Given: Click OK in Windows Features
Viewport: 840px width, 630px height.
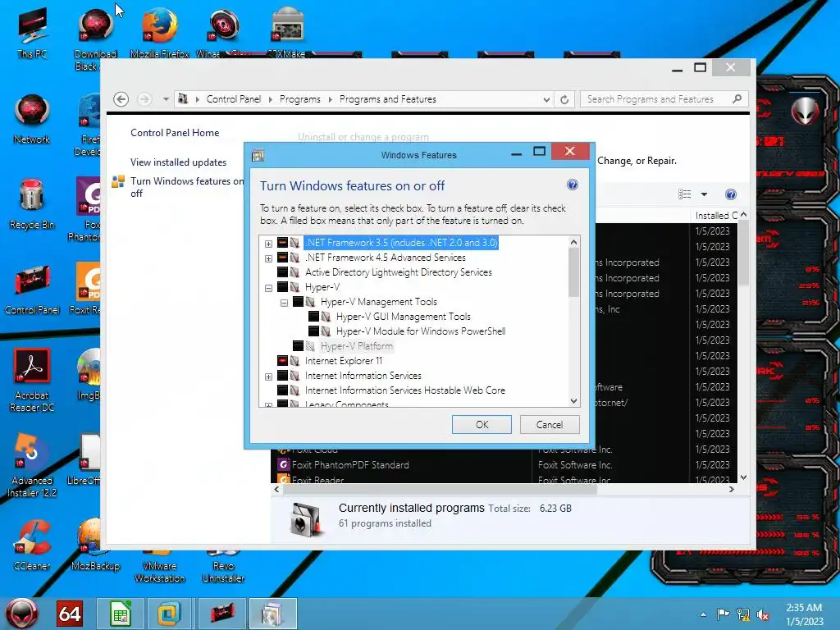Looking at the screenshot, I should pos(482,424).
